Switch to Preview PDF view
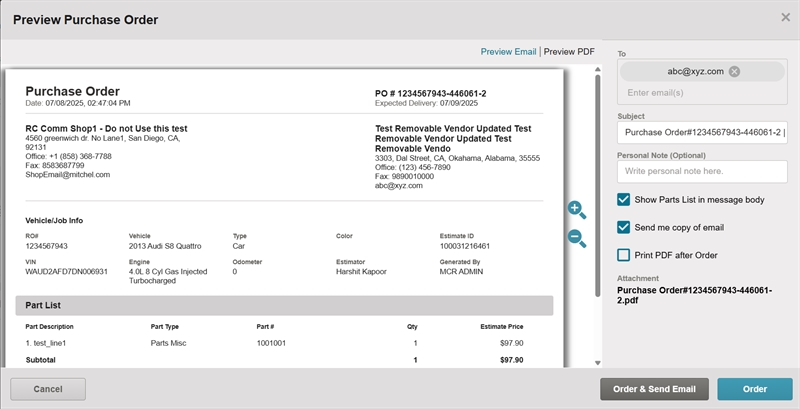The height and width of the screenshot is (409, 800). [569, 51]
